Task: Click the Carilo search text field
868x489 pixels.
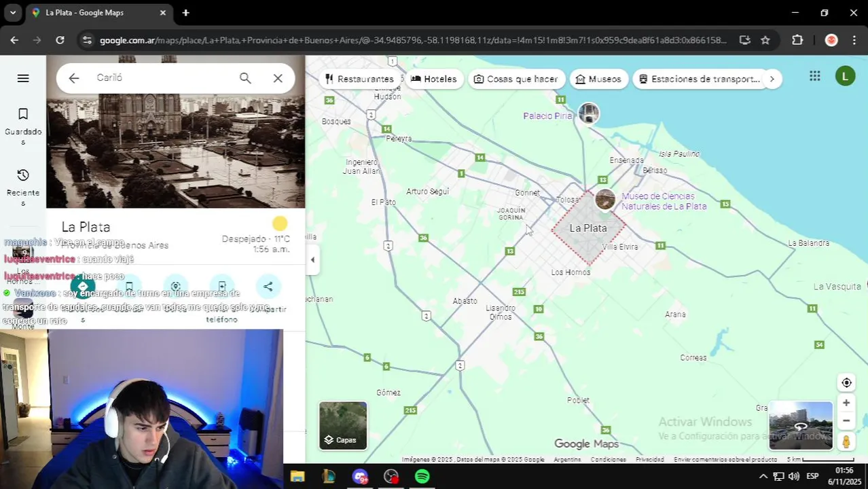Action: pyautogui.click(x=163, y=78)
